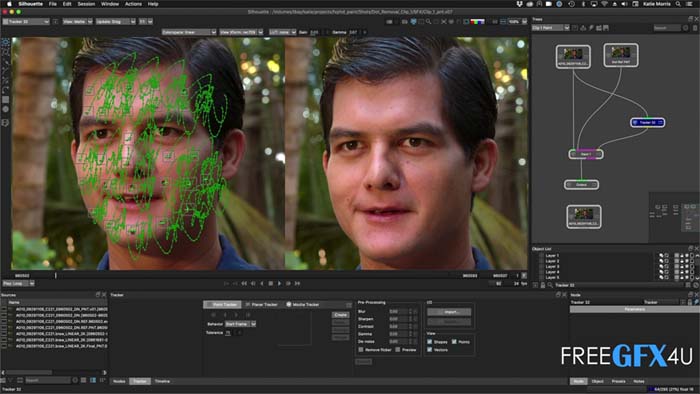The height and width of the screenshot is (394, 700).
Task: Click the X crossed icon in viewer toolbar
Action: (443, 21)
